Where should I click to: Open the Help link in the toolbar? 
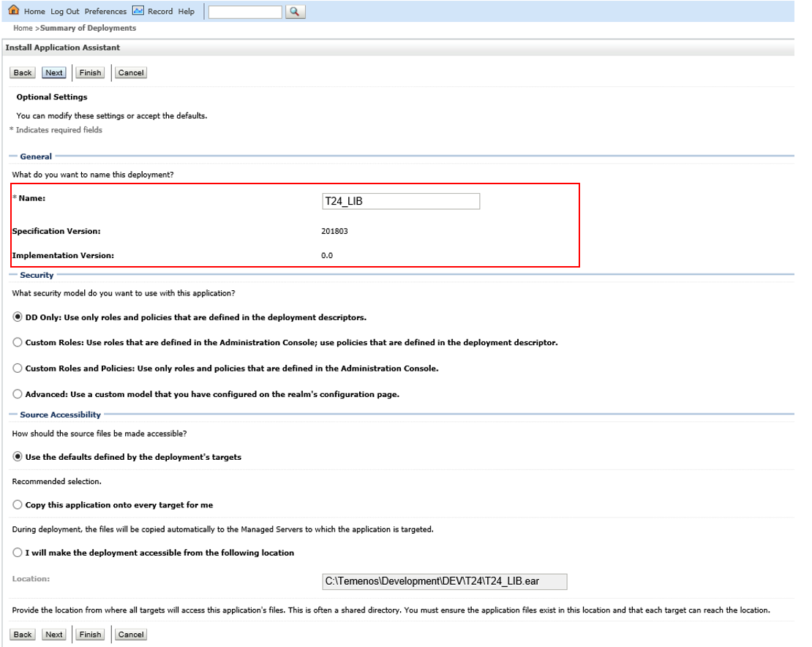(x=186, y=12)
